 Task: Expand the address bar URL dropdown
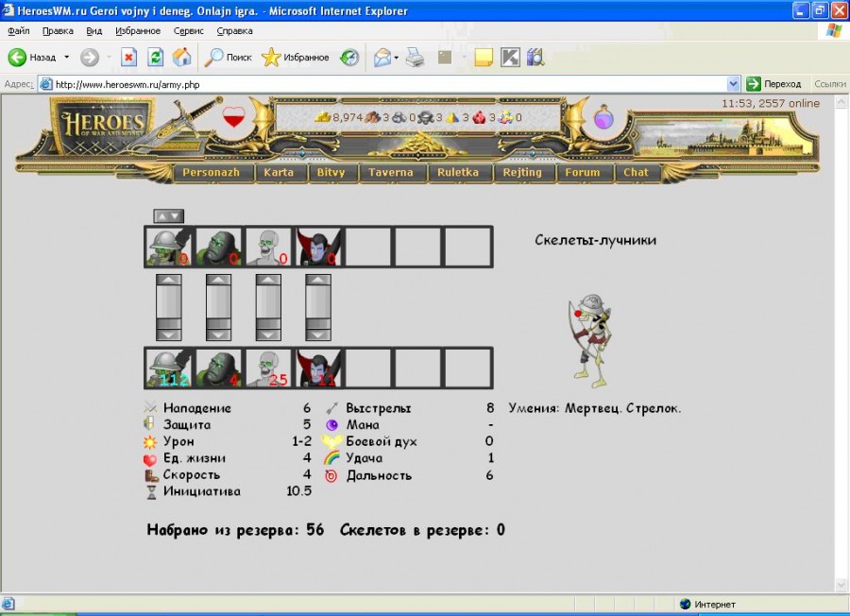(x=733, y=84)
